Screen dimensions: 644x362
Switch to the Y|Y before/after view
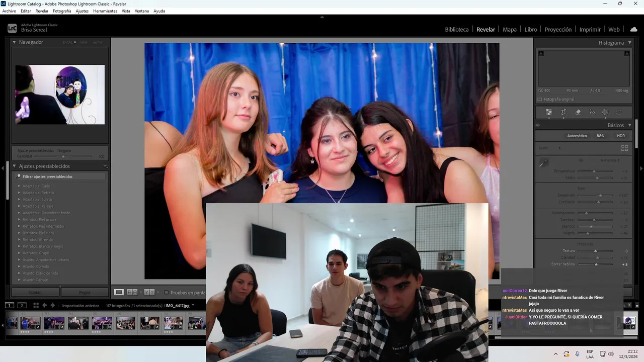point(149,292)
